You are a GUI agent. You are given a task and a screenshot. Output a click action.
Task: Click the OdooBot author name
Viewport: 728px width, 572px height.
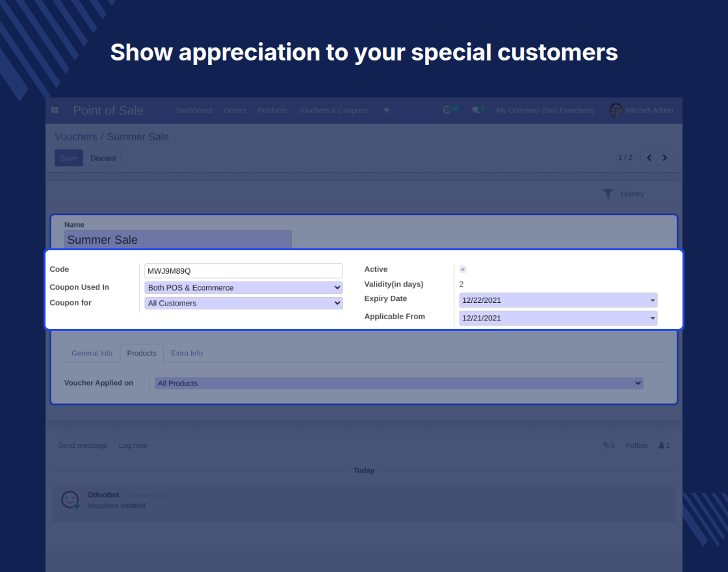(103, 495)
